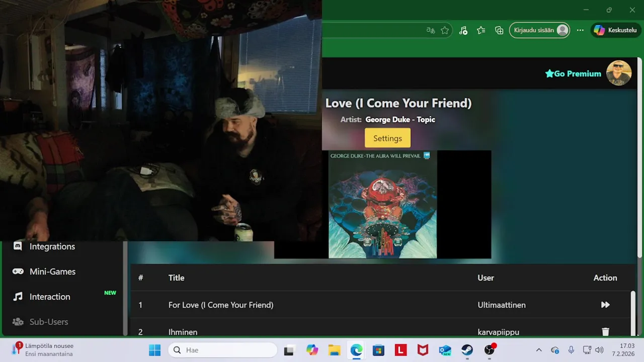644x362 pixels.
Task: Open Collections icon in Edge toolbar
Action: (x=499, y=30)
